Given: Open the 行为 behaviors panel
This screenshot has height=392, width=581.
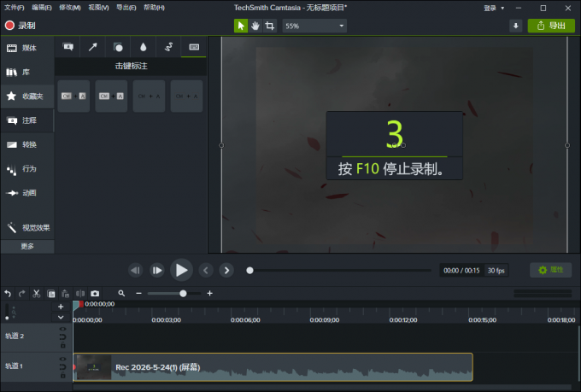Looking at the screenshot, I should point(27,169).
